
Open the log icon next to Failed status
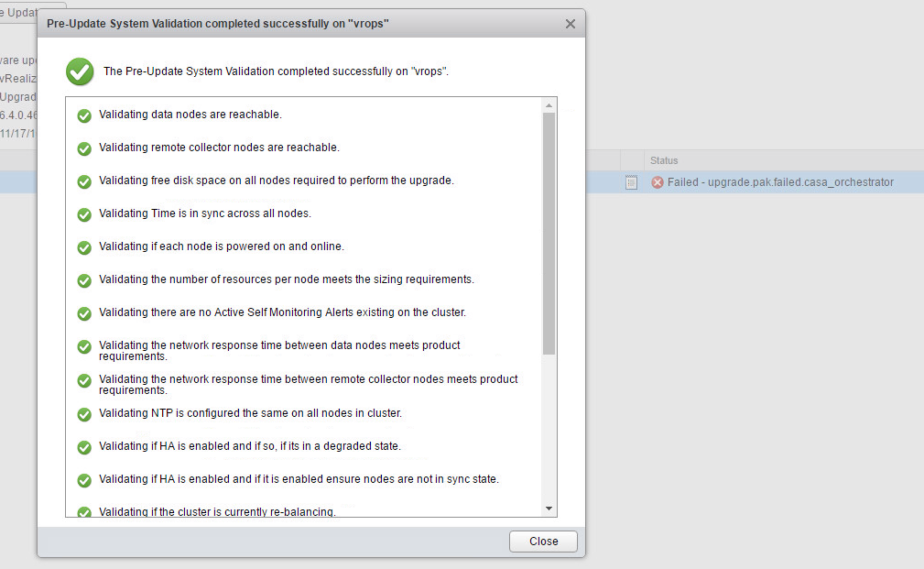click(631, 182)
